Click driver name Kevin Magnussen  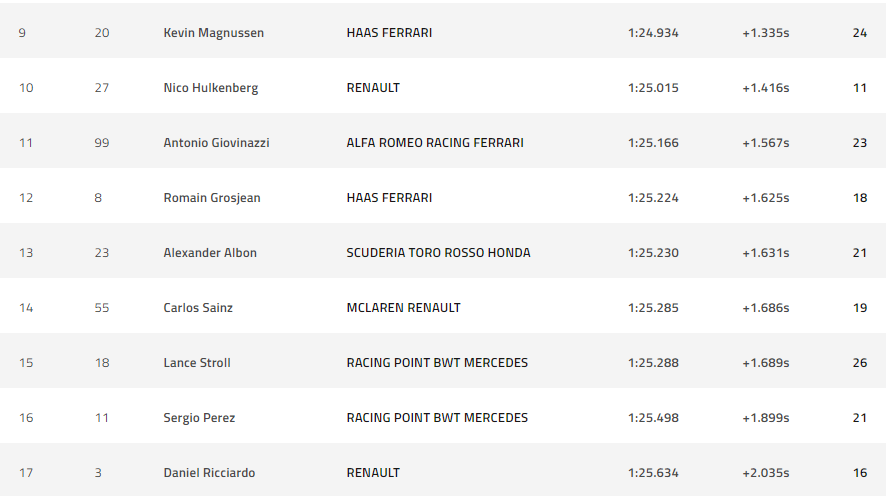pos(211,33)
